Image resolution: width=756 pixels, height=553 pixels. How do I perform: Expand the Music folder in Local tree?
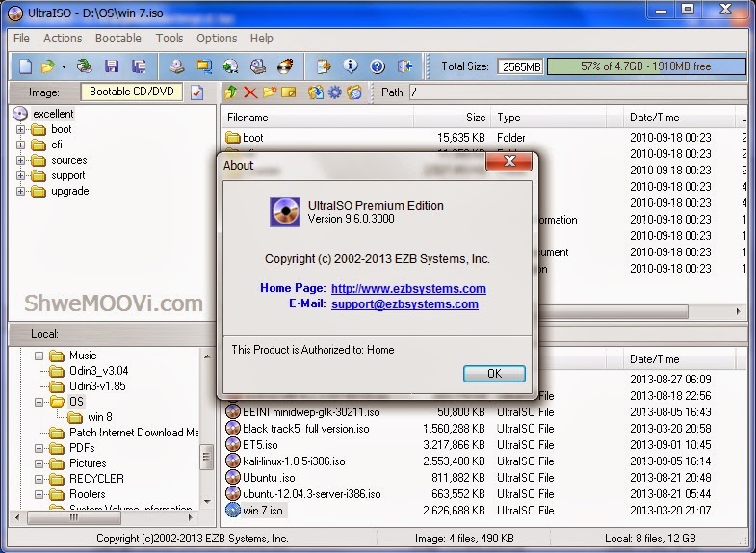[x=39, y=355]
